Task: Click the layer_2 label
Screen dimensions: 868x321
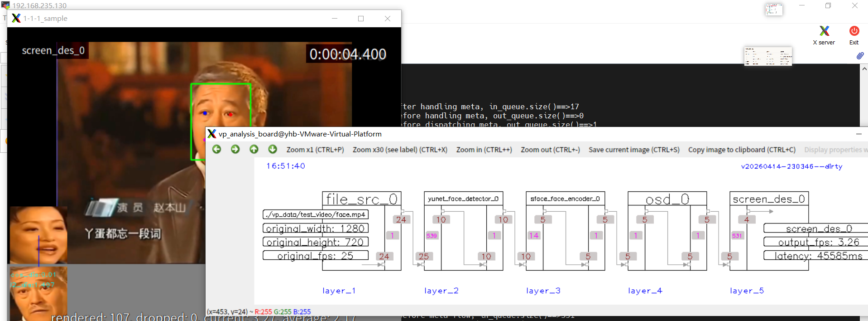Action: (441, 291)
